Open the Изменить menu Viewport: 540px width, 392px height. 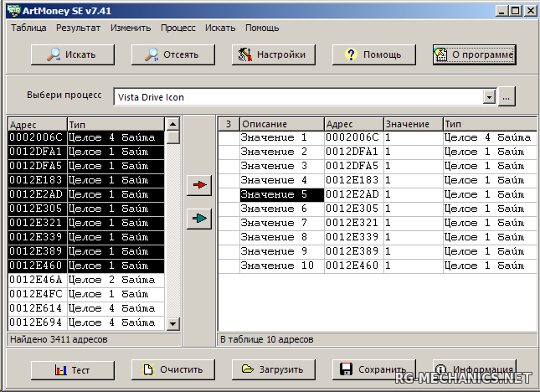(x=131, y=28)
